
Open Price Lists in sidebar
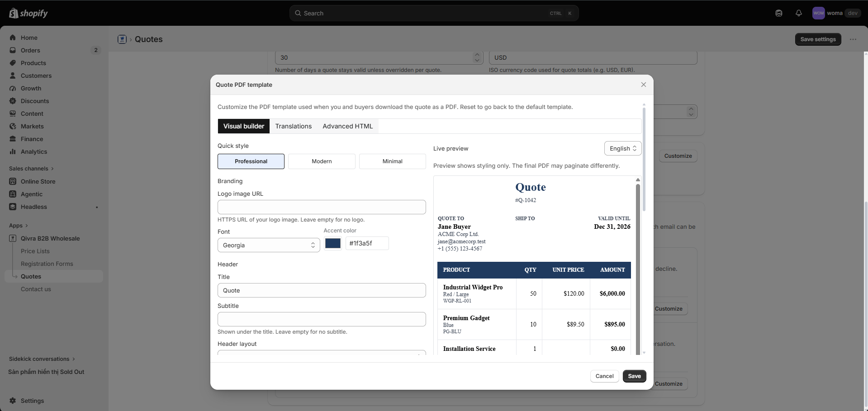[35, 251]
